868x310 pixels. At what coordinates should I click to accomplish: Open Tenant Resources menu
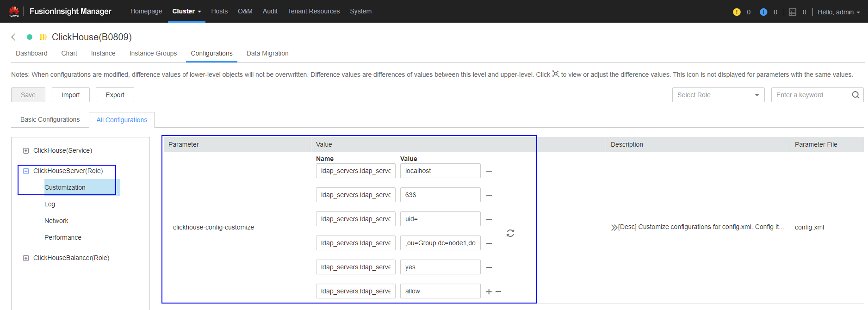point(314,11)
